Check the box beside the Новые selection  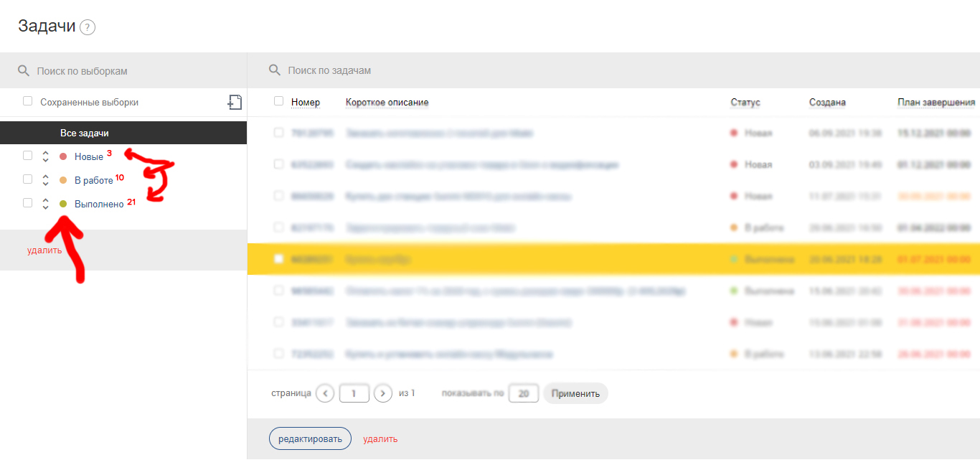[28, 155]
